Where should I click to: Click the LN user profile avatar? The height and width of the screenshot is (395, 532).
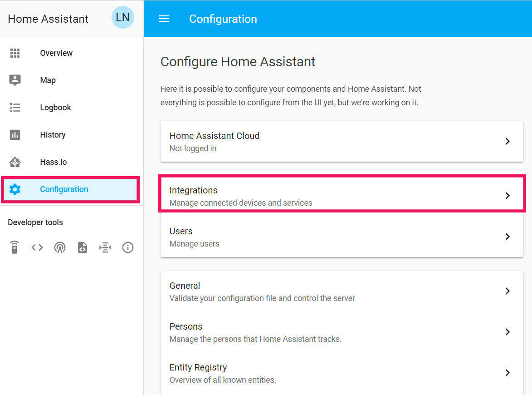tap(122, 18)
